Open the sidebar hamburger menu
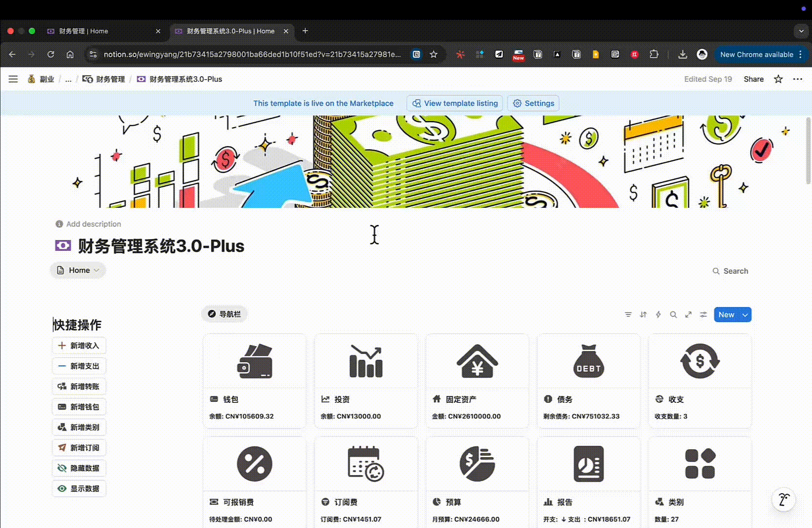812x528 pixels. coord(13,79)
